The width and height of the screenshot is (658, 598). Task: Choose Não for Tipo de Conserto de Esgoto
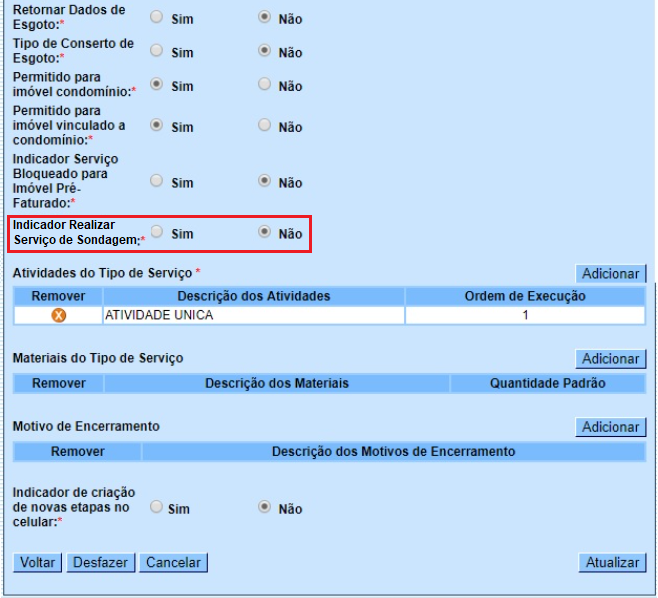(x=264, y=50)
